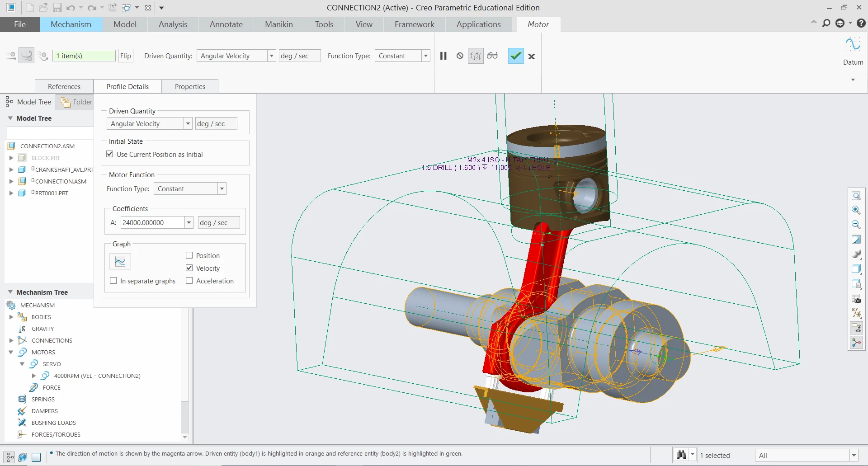This screenshot has width=868, height=466.
Task: Enable the Acceleration graph checkbox
Action: 189,281
